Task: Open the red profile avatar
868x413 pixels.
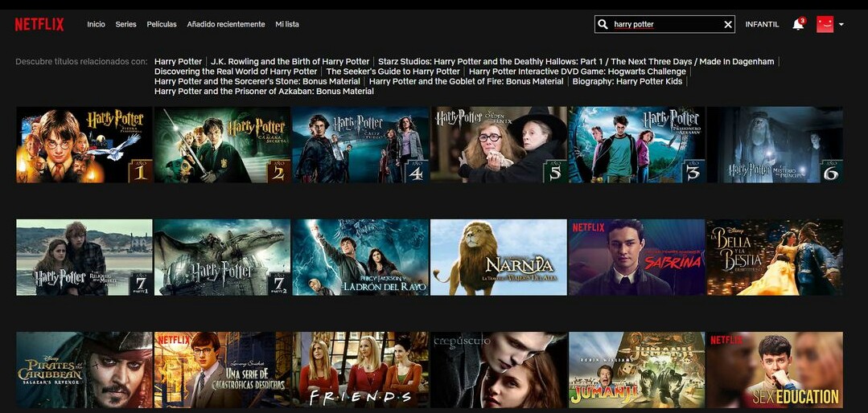Action: (825, 24)
